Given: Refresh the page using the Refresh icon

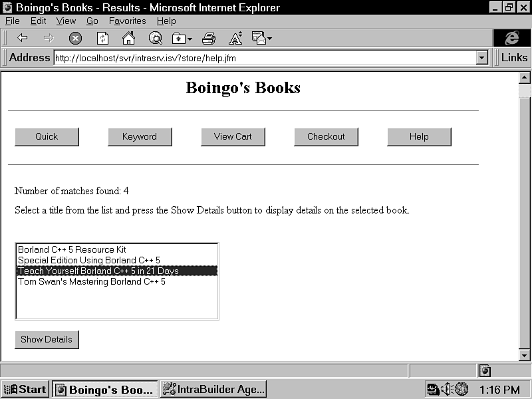Looking at the screenshot, I should pyautogui.click(x=102, y=39).
